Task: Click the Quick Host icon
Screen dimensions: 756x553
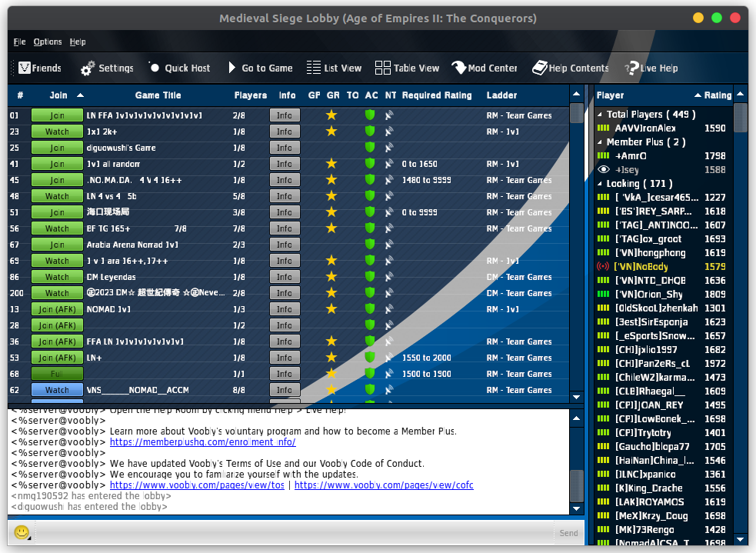Action: 154,68
